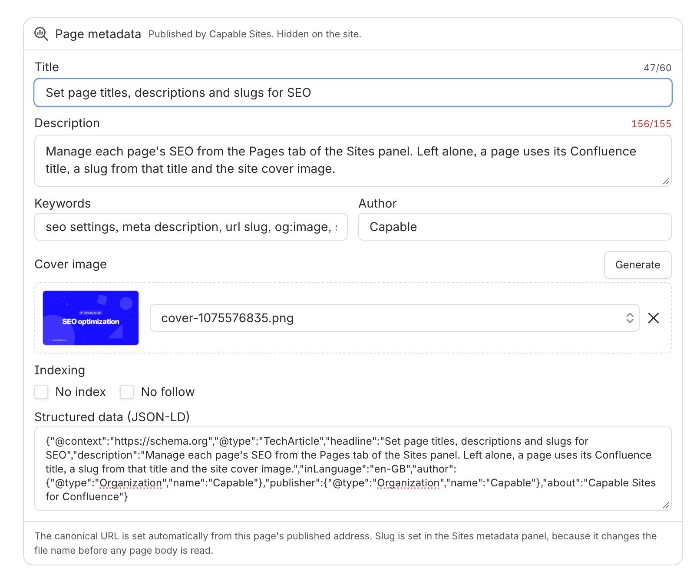Grab the Description textarea resize handle

point(666,181)
